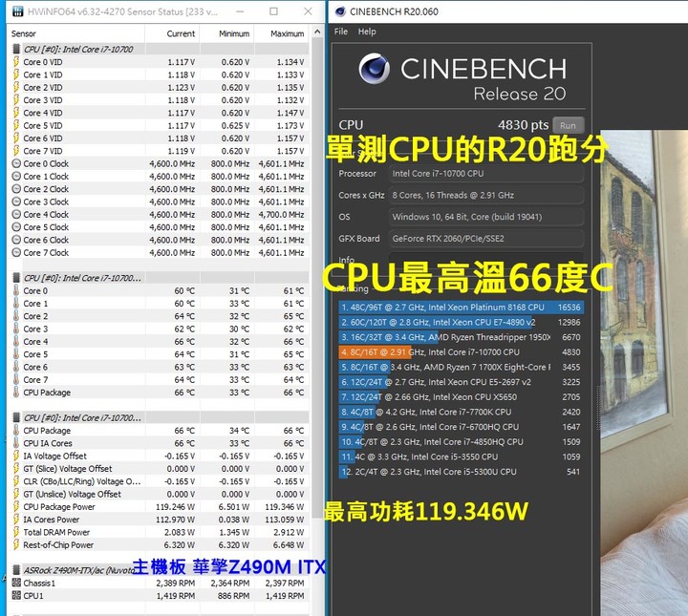The width and height of the screenshot is (688, 616).
Task: Select the IA Cores Power row label
Action: pos(51,520)
